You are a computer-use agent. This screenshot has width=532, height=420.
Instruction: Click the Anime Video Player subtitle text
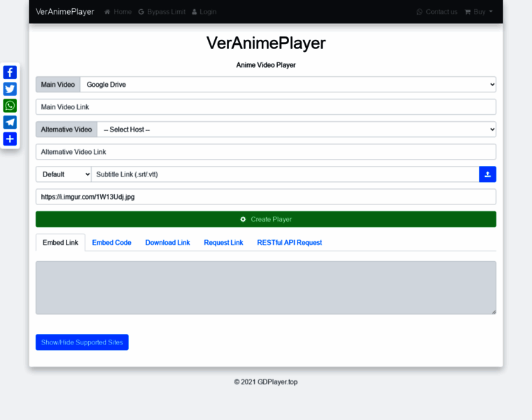coord(266,65)
